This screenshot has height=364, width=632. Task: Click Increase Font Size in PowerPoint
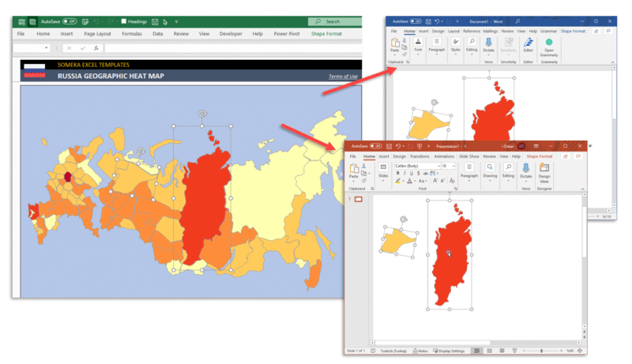coord(435,181)
